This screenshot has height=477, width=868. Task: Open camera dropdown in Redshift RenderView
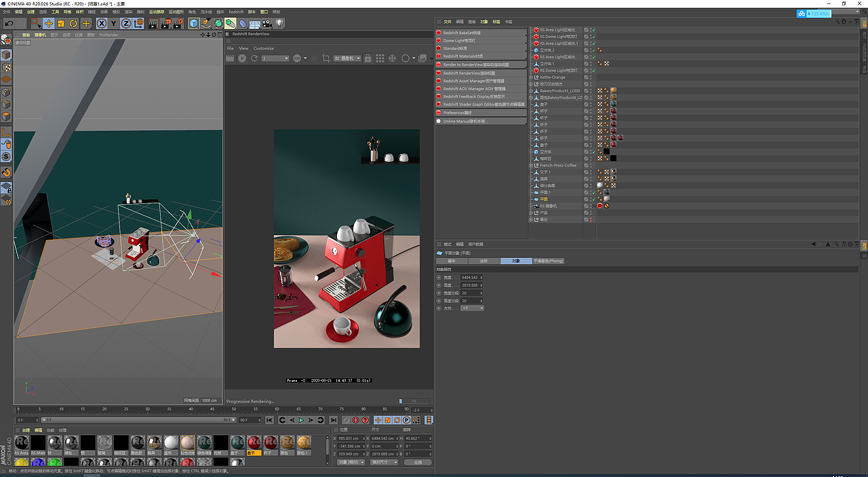[x=347, y=58]
